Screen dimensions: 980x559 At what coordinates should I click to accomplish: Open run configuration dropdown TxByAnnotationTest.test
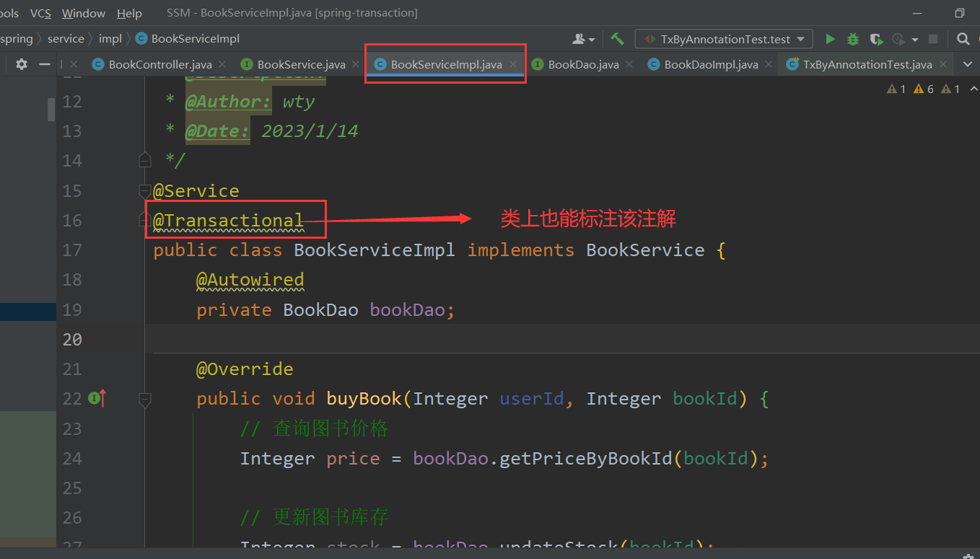tap(724, 39)
